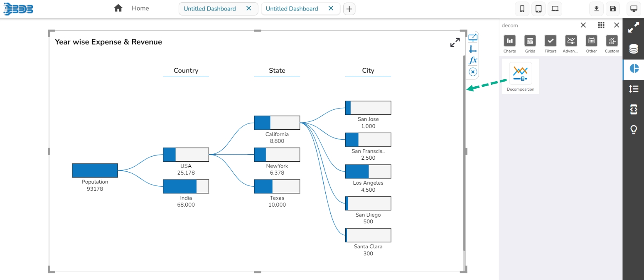Screen dimensions: 644x280
Task: Click the fx script icon
Action: click(473, 60)
